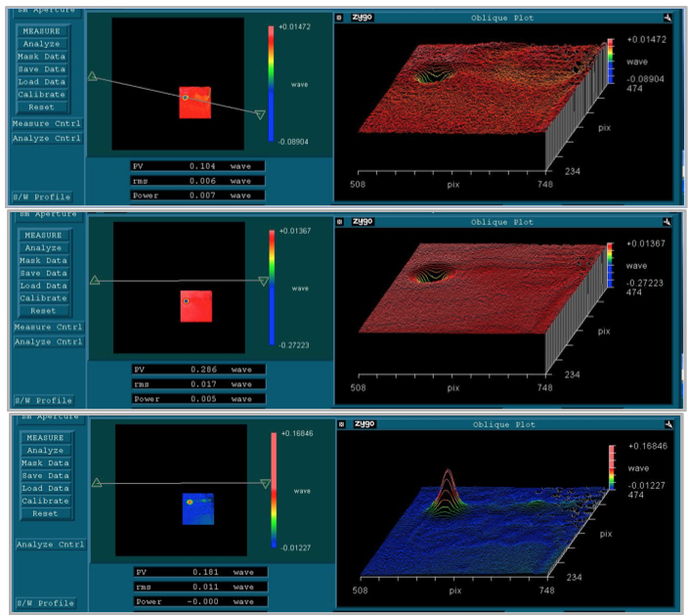
Task: Click the PV value field in bottom panel
Action: [x=198, y=572]
